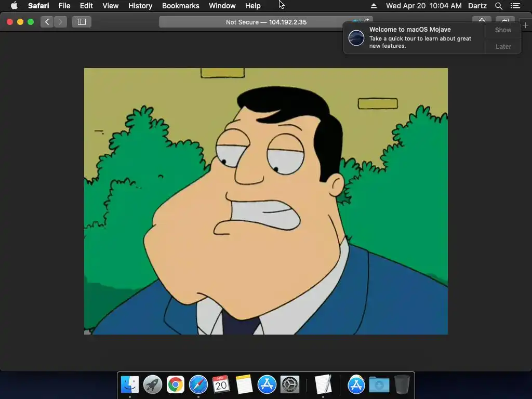Click the audio speaker icon in the address bar
Screen dimensions: 532x399
(355, 20)
